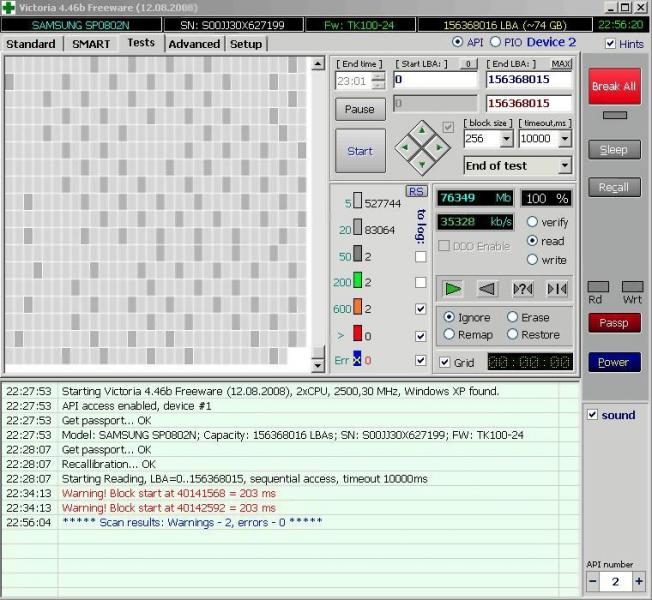Image resolution: width=652 pixels, height=600 pixels.
Task: Disable the sound checkbox
Action: (593, 415)
